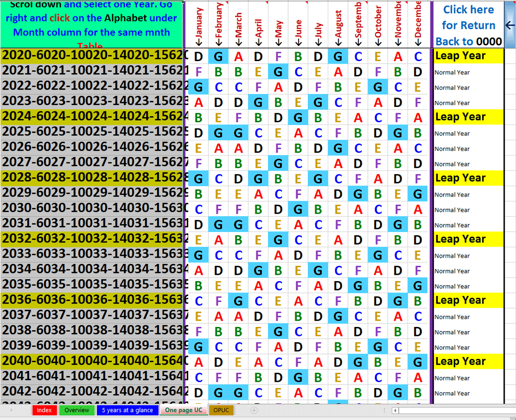Click highlighted G under June for 2024

click(x=298, y=118)
